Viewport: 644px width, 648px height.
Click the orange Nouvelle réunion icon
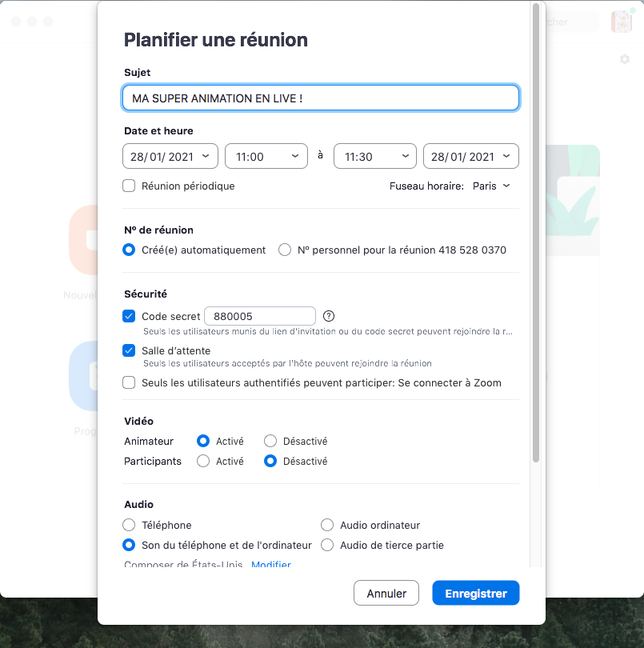(83, 240)
